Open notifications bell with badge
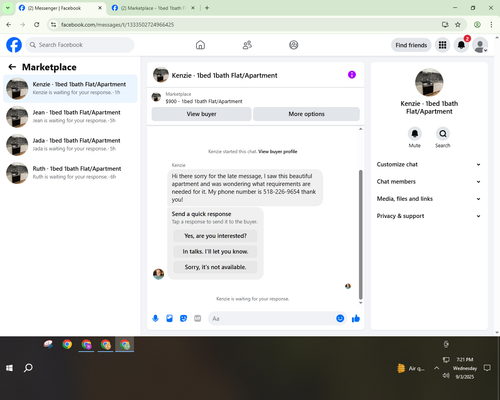Screen dimensions: 500x400 pos(461,45)
